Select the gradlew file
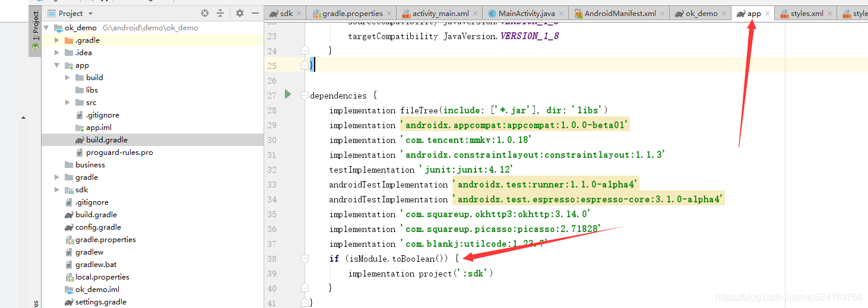The height and width of the screenshot is (308, 868). coord(84,252)
